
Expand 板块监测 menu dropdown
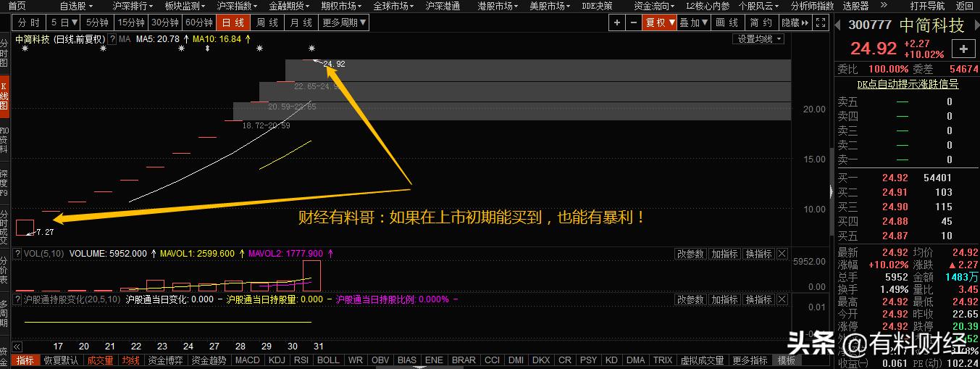[x=185, y=6]
